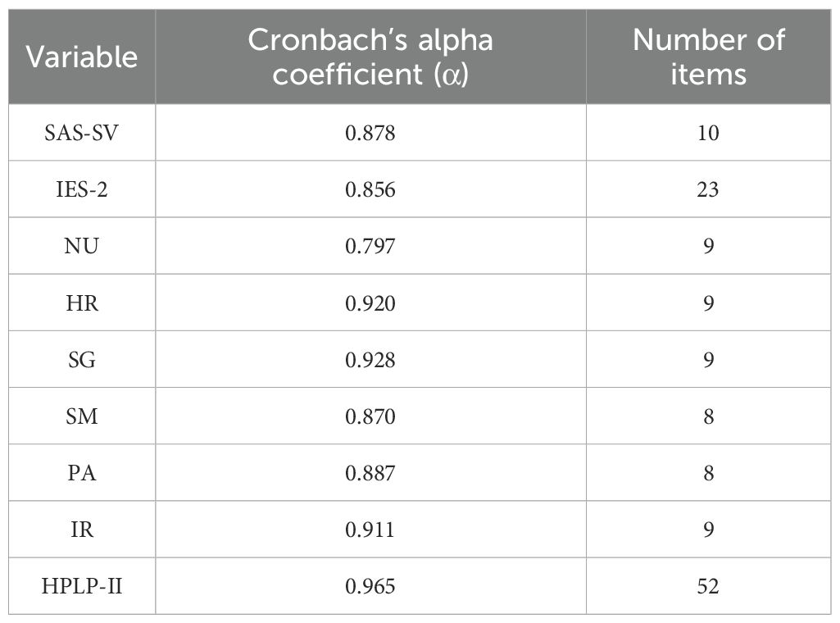The width and height of the screenshot is (840, 623).
Task: Click the alpha value 0.965
Action: [370, 586]
